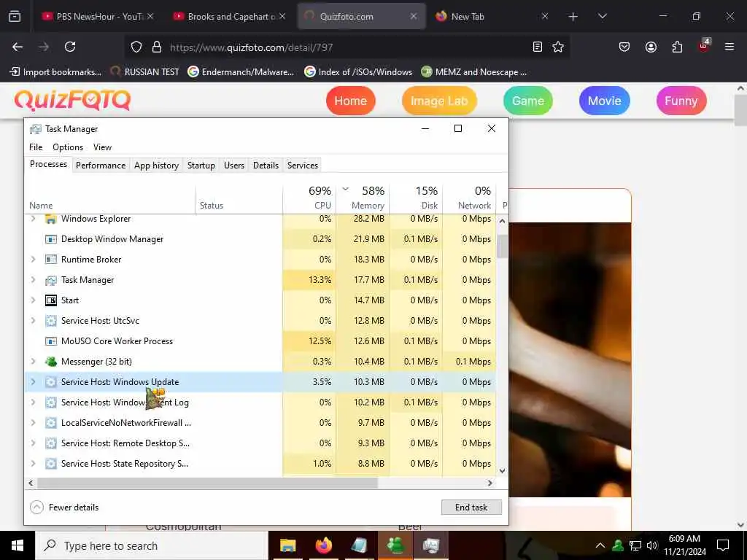Click the Home button on QuizFOTO
This screenshot has height=560, width=747.
pos(351,101)
